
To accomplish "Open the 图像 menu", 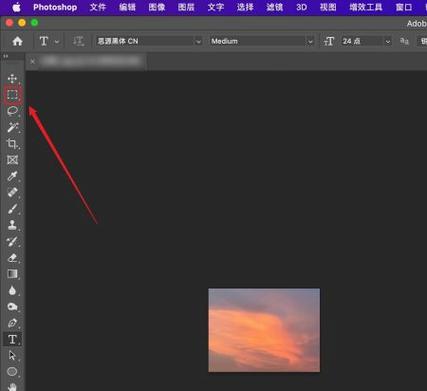I will pyautogui.click(x=157, y=7).
